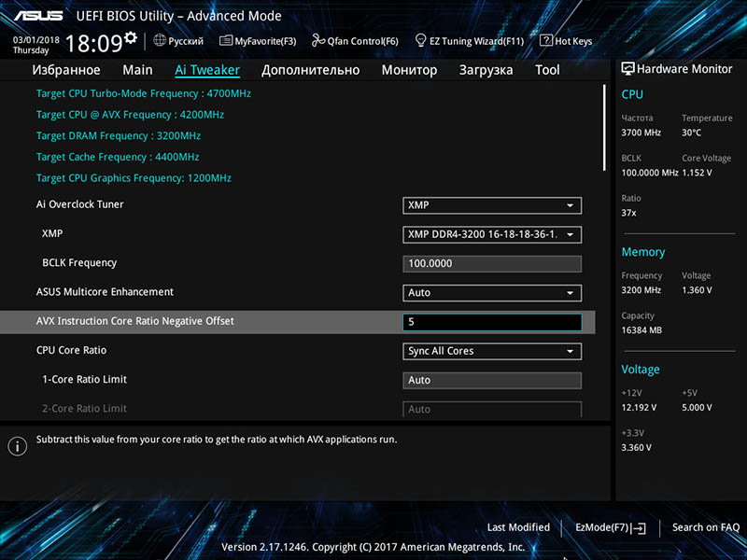Launch EZ Tuning Wizard(F11)

click(x=470, y=41)
